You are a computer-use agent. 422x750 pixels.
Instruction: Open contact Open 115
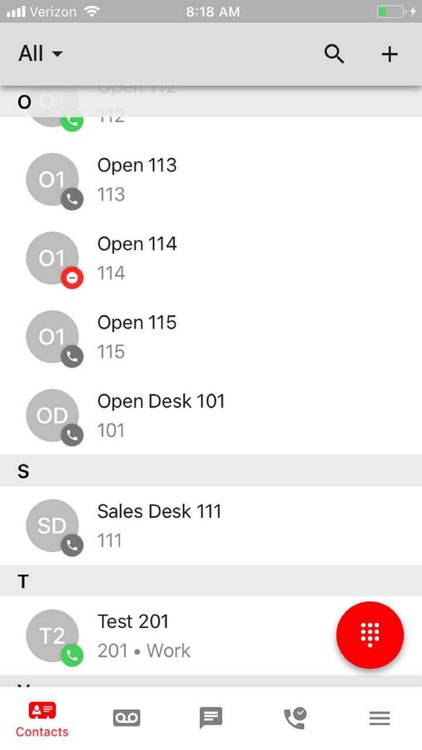pos(211,337)
